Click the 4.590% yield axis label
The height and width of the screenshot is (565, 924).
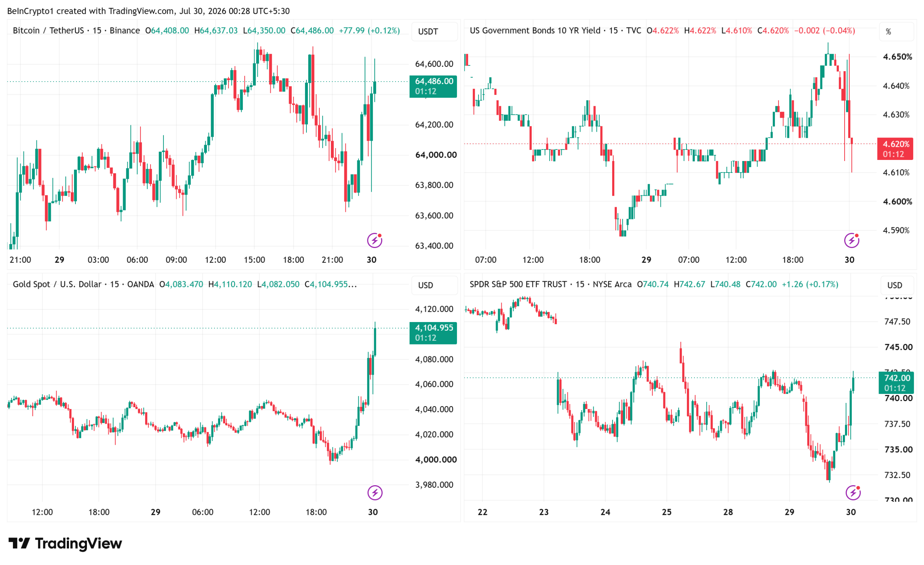(x=896, y=230)
